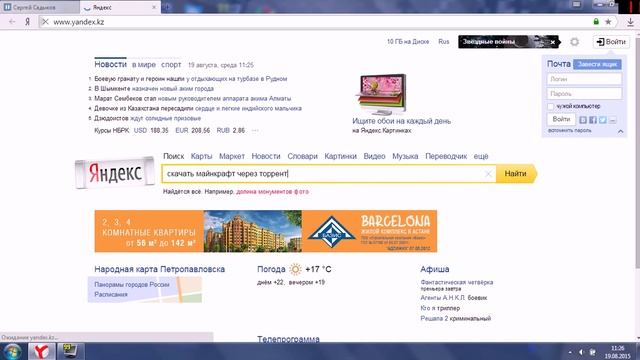Open the 'Панорамы городов России' link
The width and height of the screenshot is (640, 360).
coord(132,284)
